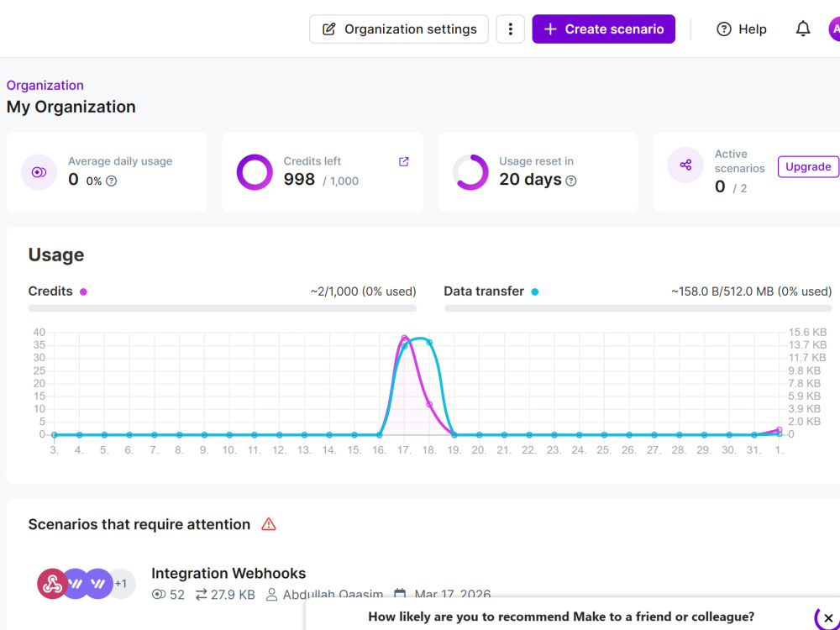
Task: Click the Usage section heading
Action: (56, 255)
